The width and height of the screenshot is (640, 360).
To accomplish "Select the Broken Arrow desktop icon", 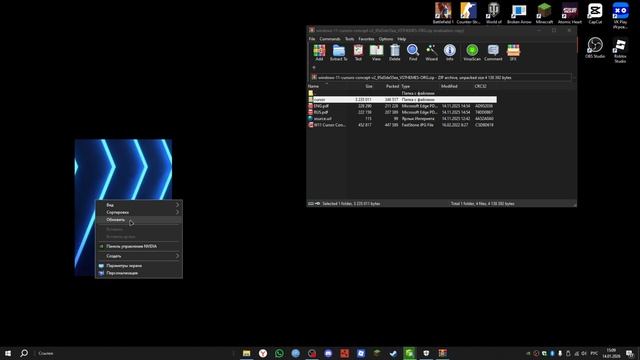I will click(x=519, y=13).
